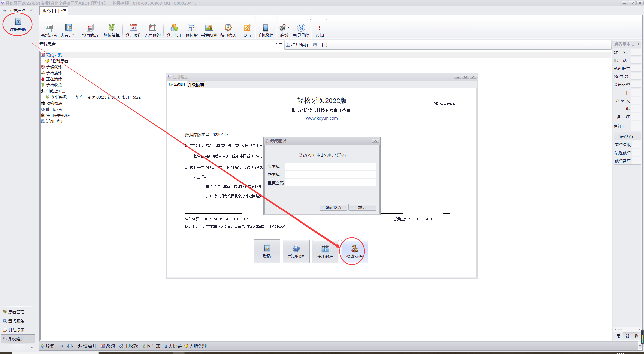The image size is (644, 354).
Task: Launch 人脸识别 in the bottom bar
Action: (x=196, y=346)
